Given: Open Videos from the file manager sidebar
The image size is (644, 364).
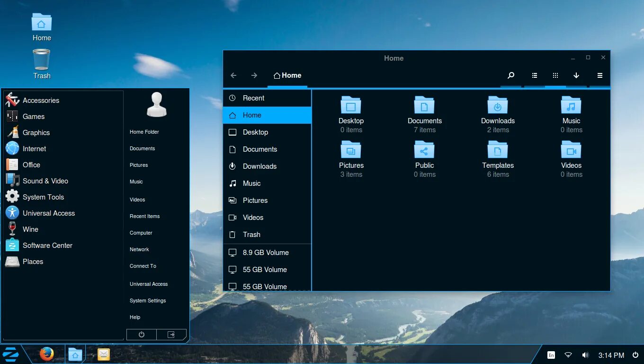Looking at the screenshot, I should coord(267,218).
